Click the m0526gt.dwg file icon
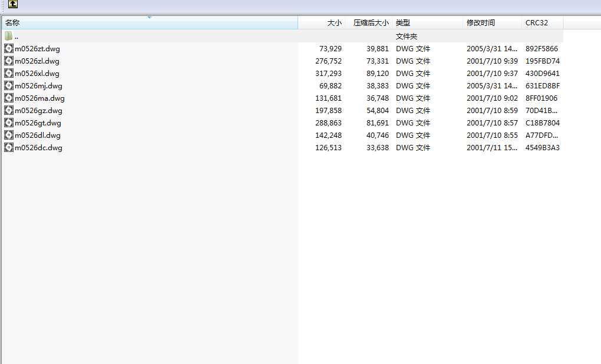This screenshot has height=364, width=601. (x=8, y=123)
